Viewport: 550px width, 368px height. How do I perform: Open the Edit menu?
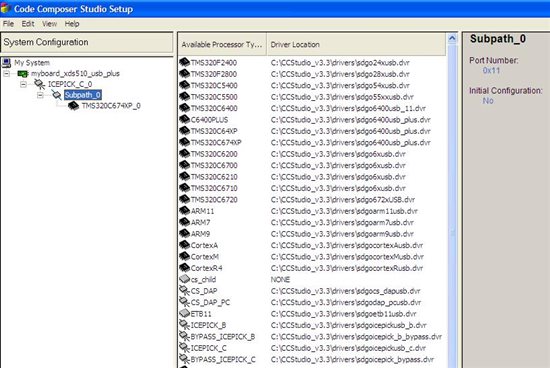[x=28, y=24]
